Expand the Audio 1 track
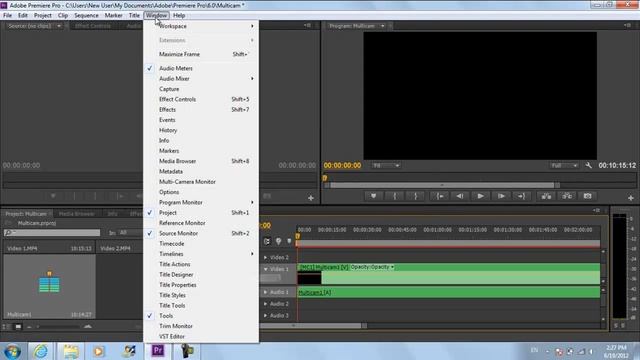 click(x=265, y=292)
